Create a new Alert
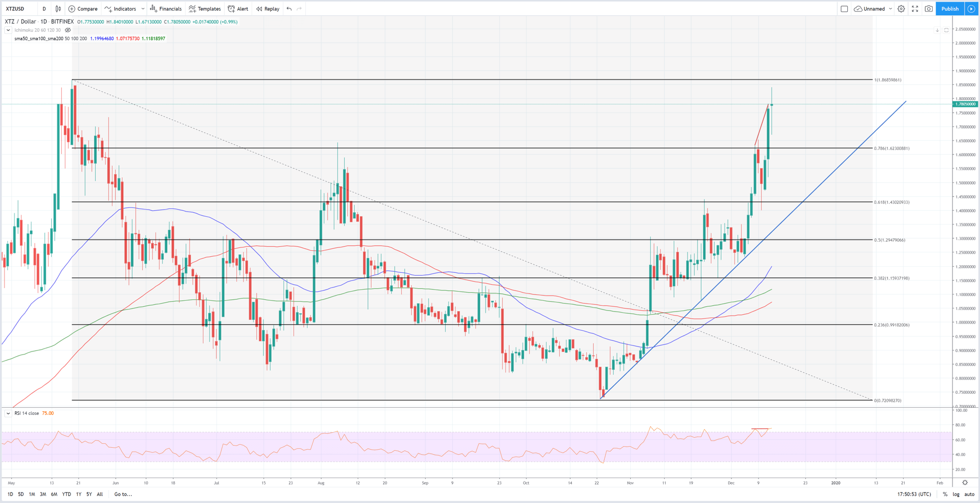 [x=238, y=8]
